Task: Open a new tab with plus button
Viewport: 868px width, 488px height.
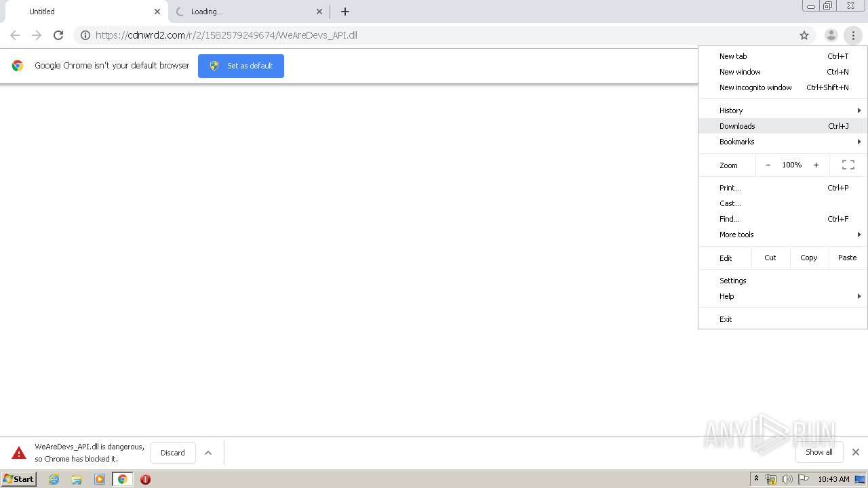Action: pos(345,12)
